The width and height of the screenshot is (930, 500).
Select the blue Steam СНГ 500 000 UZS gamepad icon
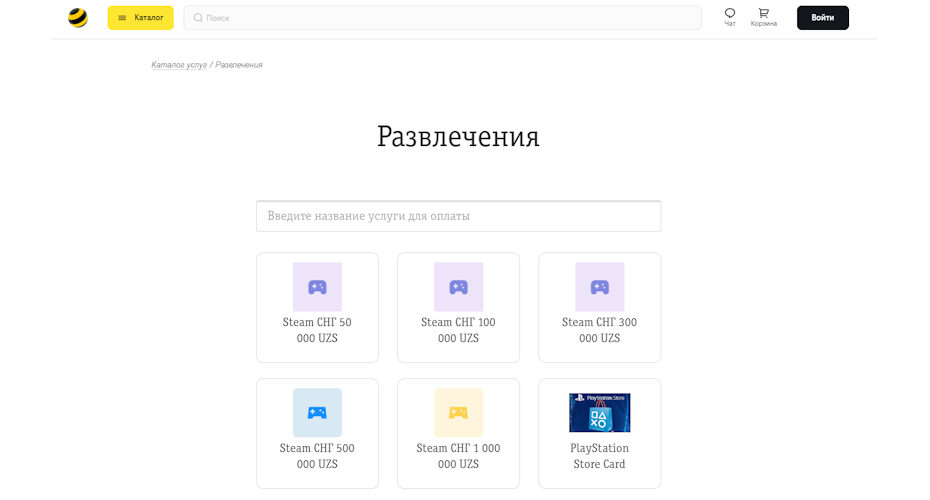click(x=317, y=413)
